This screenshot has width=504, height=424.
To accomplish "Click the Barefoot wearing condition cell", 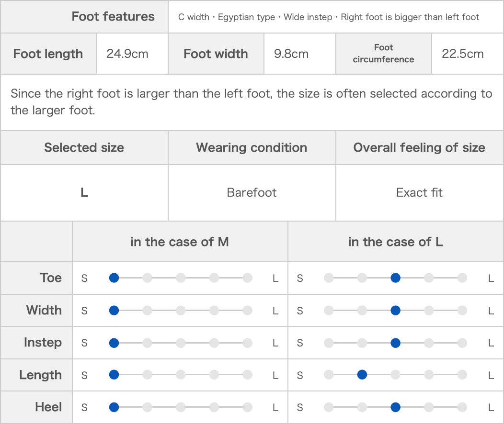I will 252,192.
